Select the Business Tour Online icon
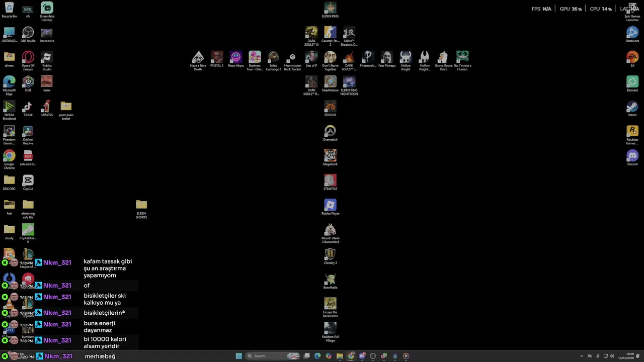This screenshot has height=362, width=644. [x=255, y=61]
